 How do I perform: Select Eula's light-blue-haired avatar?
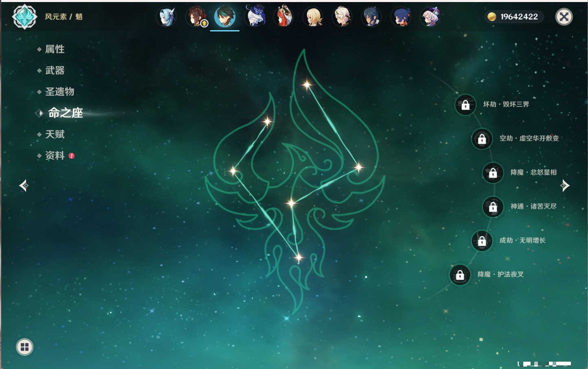tap(167, 17)
